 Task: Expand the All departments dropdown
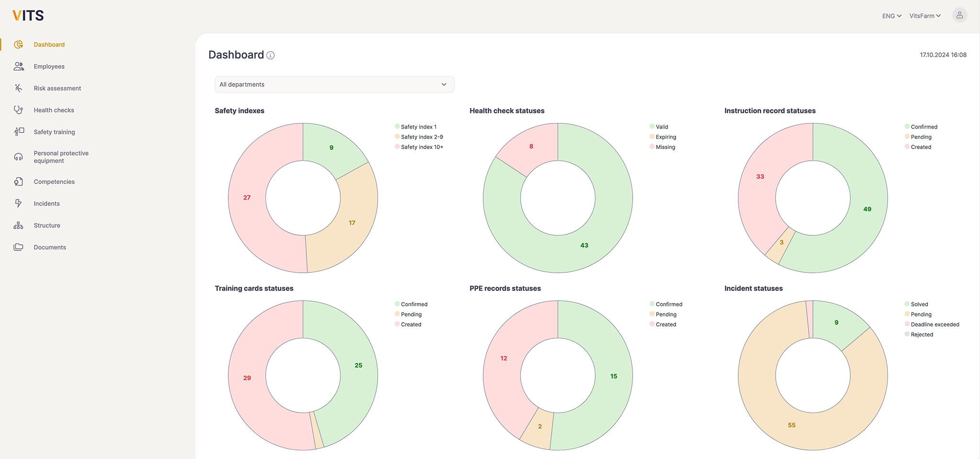334,85
